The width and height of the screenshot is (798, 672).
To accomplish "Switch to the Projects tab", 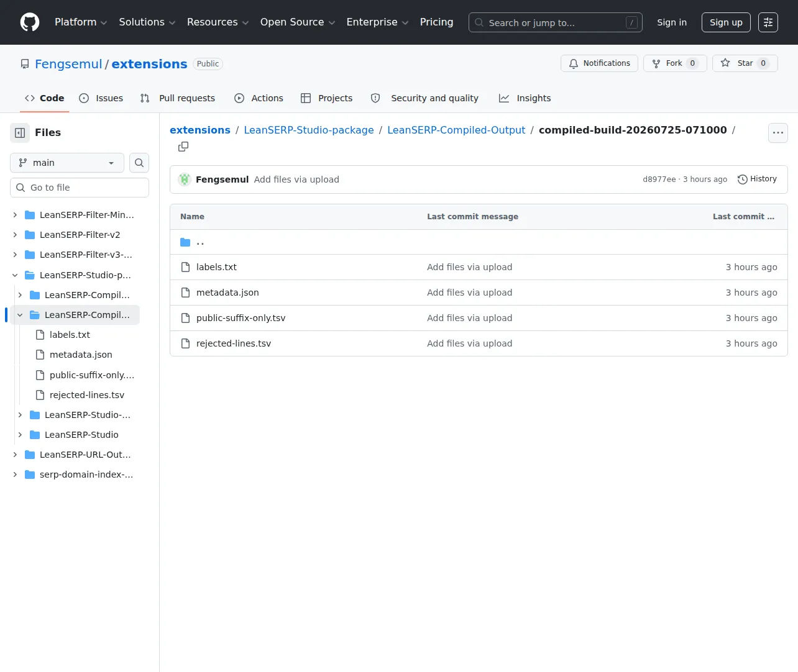I will coord(326,98).
